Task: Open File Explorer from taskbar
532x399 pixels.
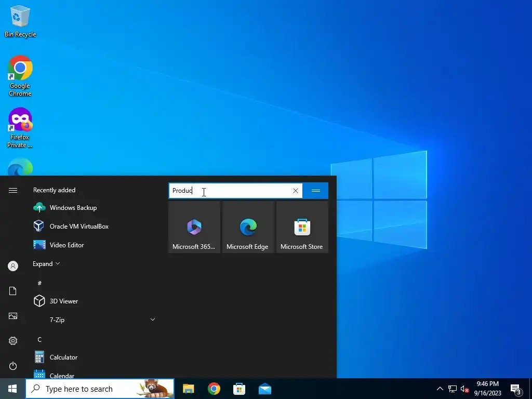Action: tap(188, 389)
